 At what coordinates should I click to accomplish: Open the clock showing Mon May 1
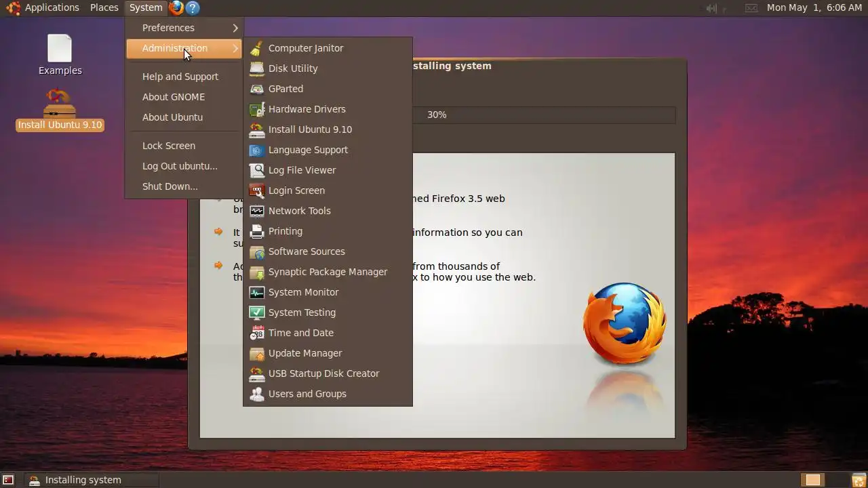click(814, 8)
